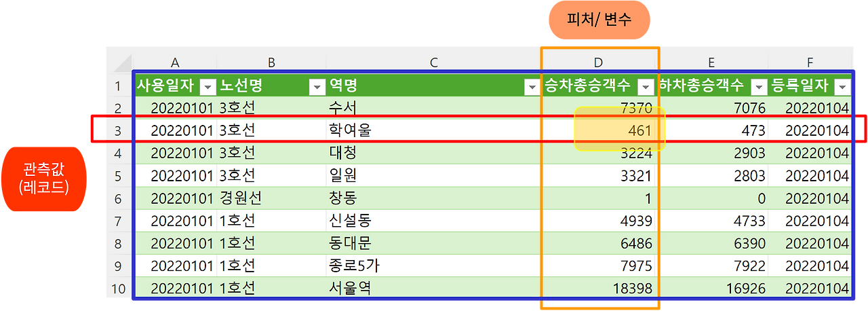Select row 6 header number
This screenshot has height=311, width=868.
(118, 198)
